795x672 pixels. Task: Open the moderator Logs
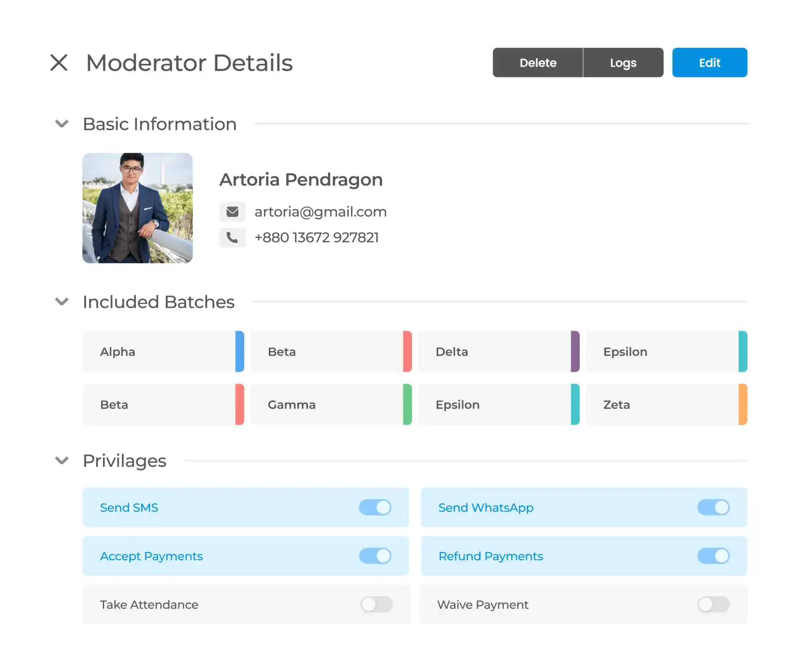pyautogui.click(x=623, y=63)
